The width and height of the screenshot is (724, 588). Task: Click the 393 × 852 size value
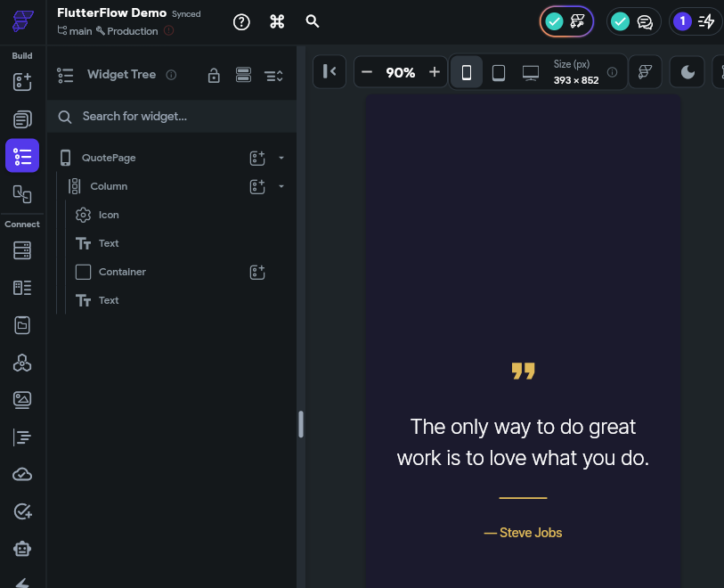(576, 80)
